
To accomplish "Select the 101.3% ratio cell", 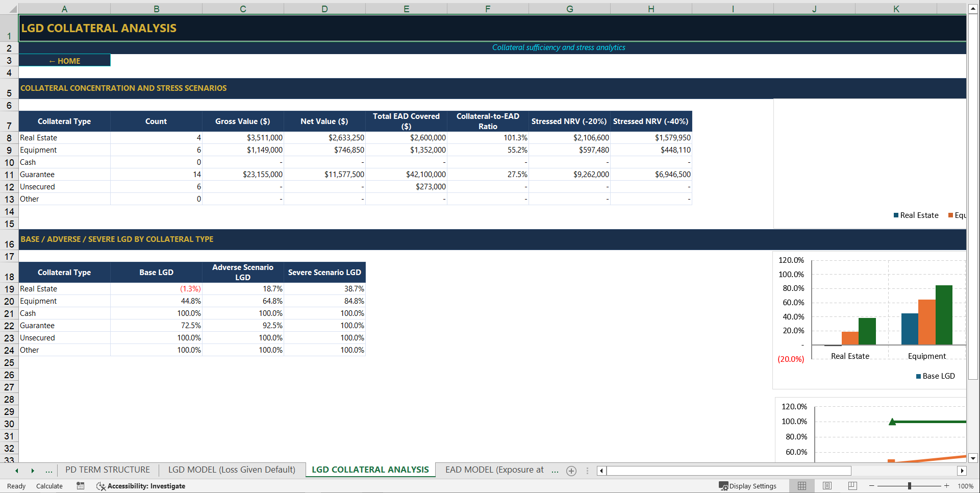I will [x=488, y=138].
